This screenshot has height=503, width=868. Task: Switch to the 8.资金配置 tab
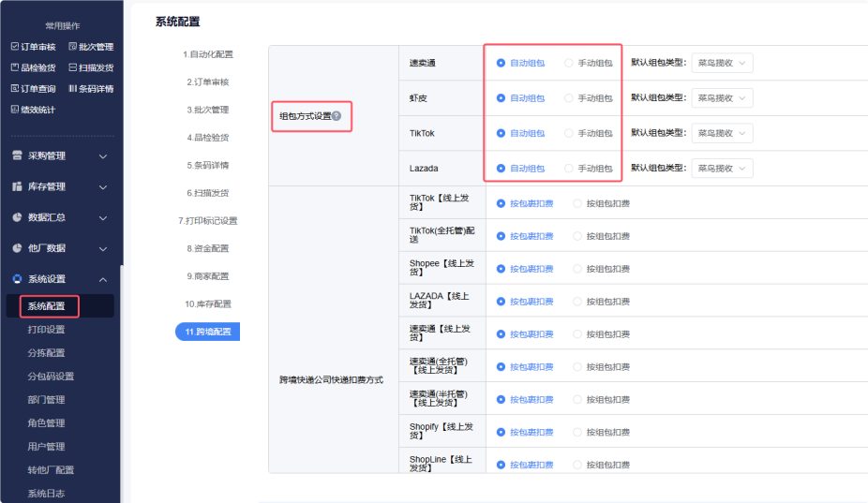(x=207, y=248)
